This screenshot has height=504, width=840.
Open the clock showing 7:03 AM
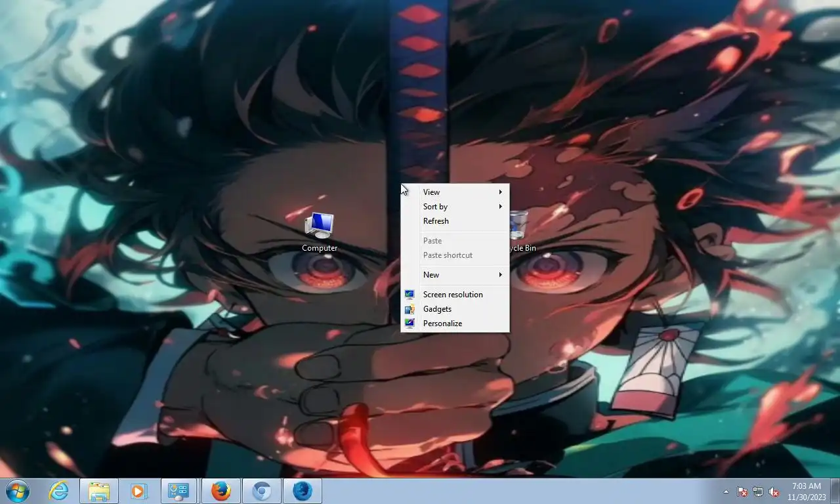[x=807, y=492]
